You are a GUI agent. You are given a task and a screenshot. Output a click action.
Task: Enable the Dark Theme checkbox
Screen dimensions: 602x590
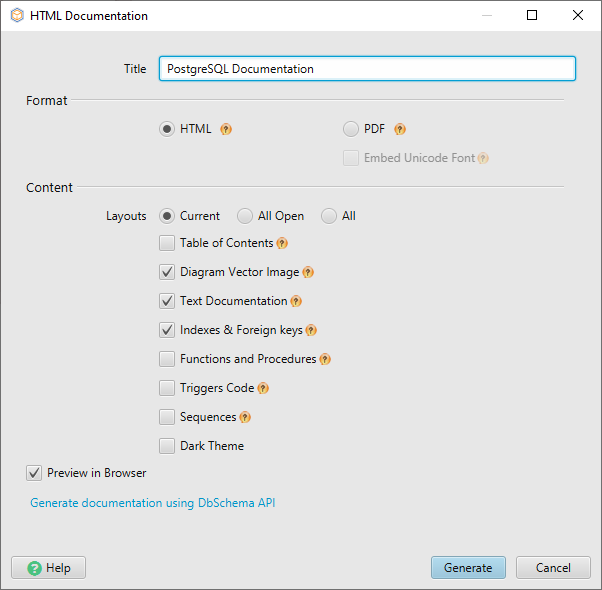click(167, 446)
